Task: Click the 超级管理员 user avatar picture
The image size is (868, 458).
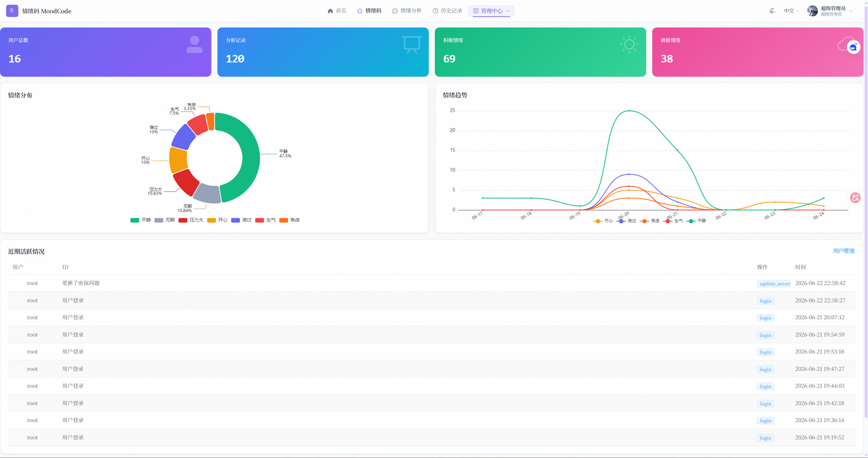Action: pyautogui.click(x=812, y=11)
